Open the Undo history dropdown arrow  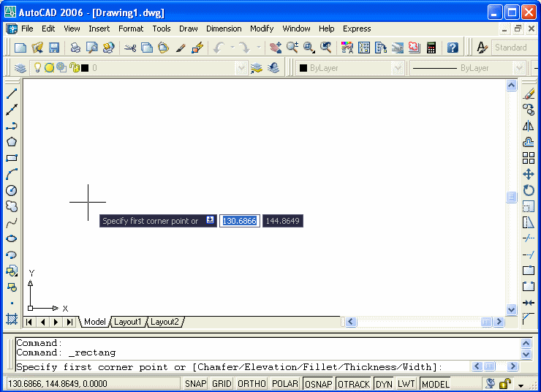[x=232, y=48]
